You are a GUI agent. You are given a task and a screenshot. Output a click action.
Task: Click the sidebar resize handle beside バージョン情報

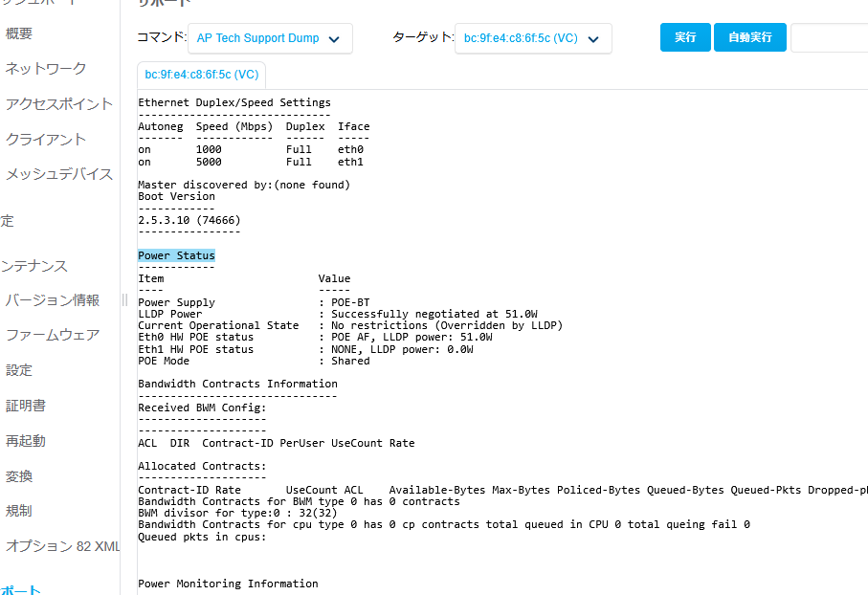(124, 300)
